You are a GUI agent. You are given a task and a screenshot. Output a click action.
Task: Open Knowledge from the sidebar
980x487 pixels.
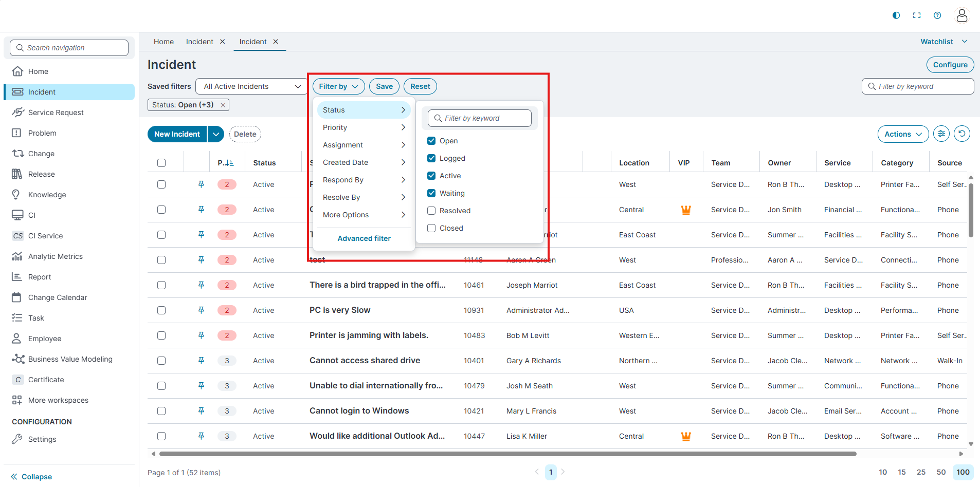pos(47,195)
